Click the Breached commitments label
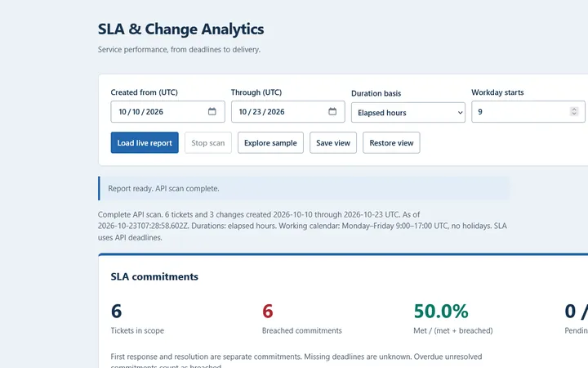Viewport: 588px width, 368px height. pyautogui.click(x=302, y=330)
